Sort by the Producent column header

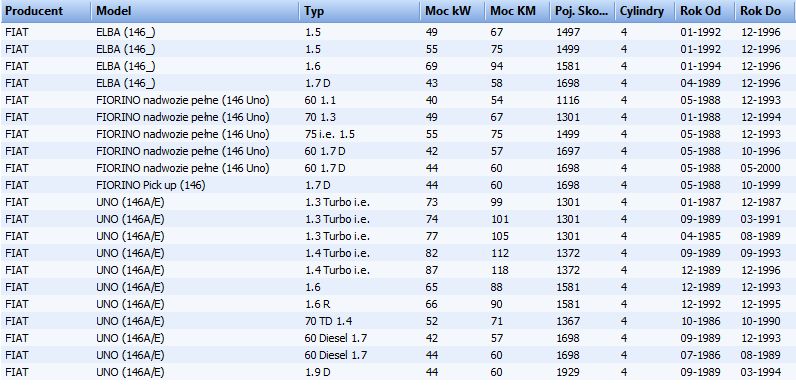tap(46, 11)
